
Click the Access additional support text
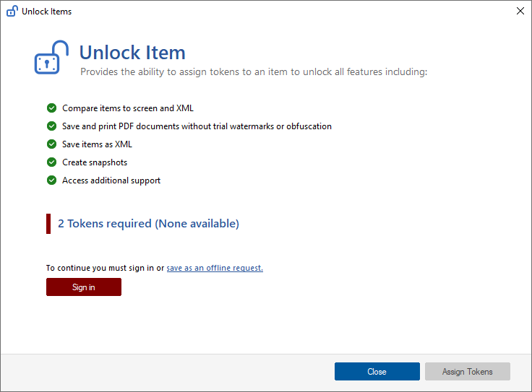point(111,180)
